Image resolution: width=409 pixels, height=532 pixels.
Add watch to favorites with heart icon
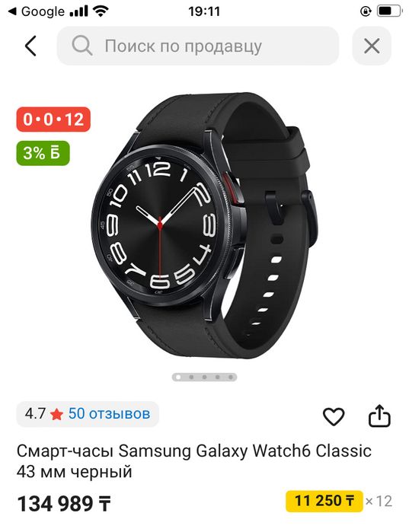pos(334,416)
